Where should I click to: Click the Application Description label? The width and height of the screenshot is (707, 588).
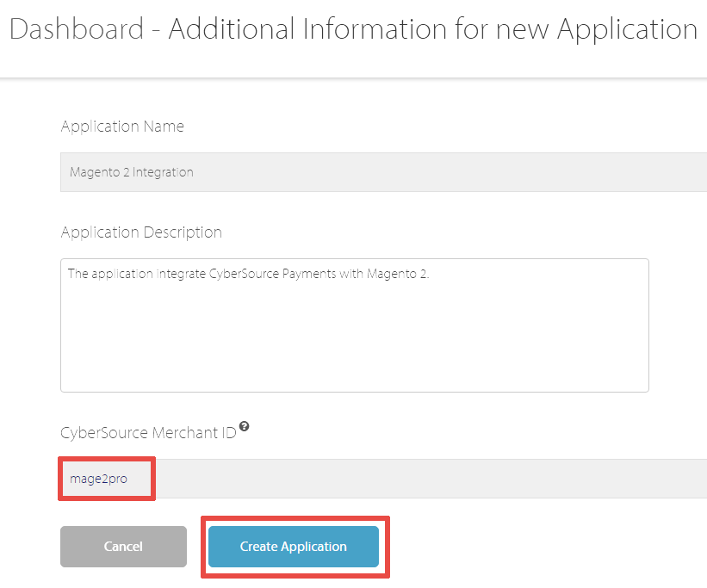click(x=140, y=232)
